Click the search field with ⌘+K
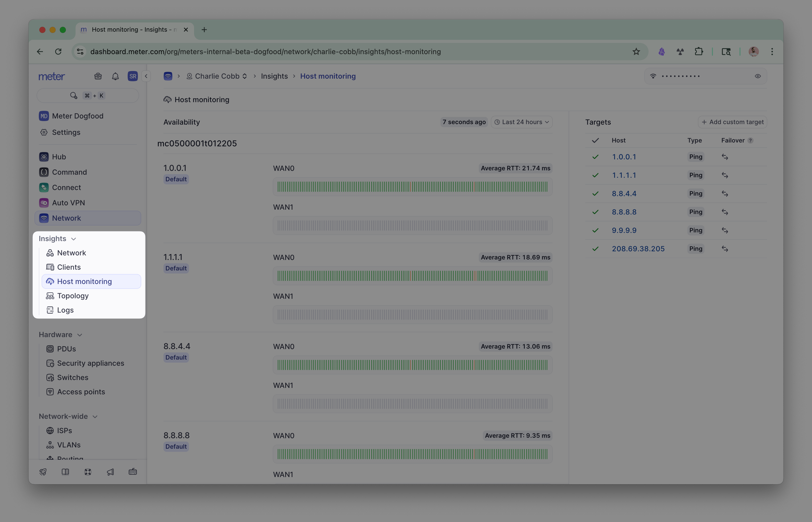Viewport: 812px width, 522px height. [87, 96]
